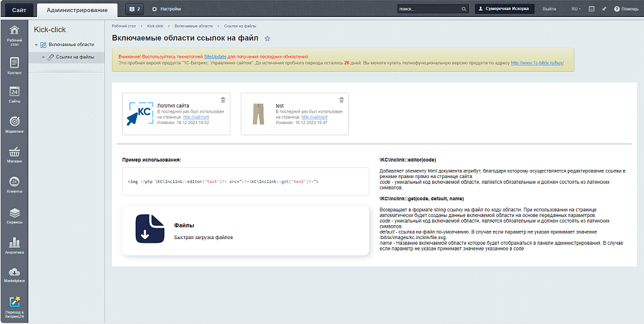Click the trash icon on test card
Screen dimensions: 644x324
[341, 100]
